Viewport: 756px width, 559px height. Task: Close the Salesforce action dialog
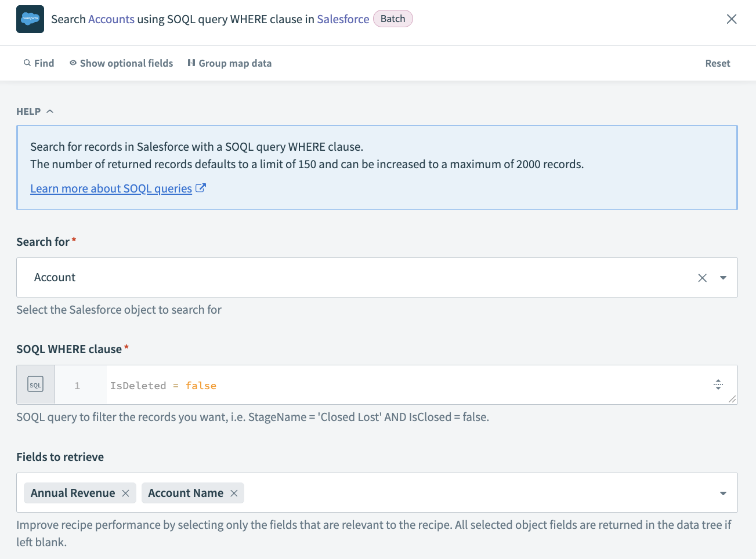[732, 19]
